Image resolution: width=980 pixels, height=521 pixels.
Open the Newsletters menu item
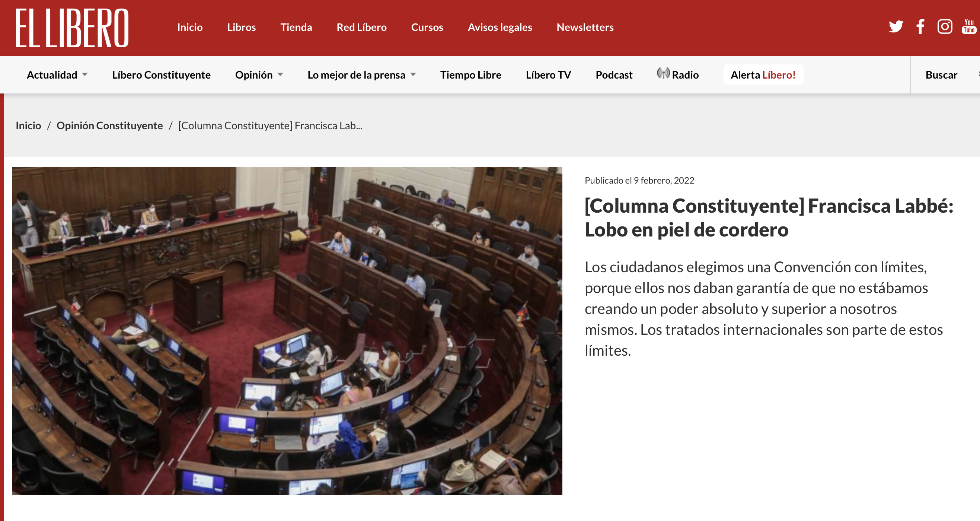point(585,28)
